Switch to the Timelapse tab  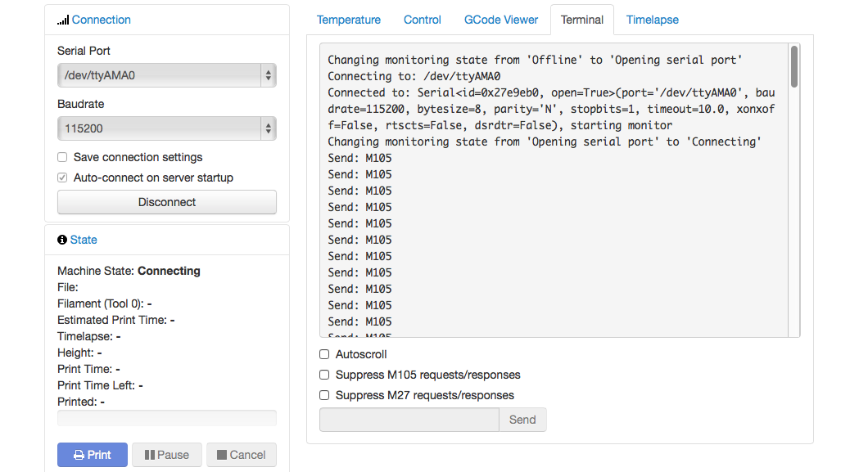click(x=652, y=19)
